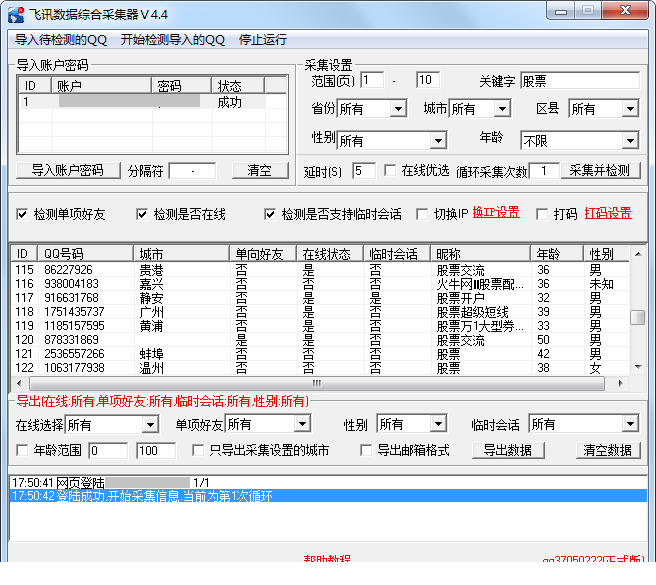Click 城市 column header in results
Screen dimensions: 656x585
click(182, 254)
